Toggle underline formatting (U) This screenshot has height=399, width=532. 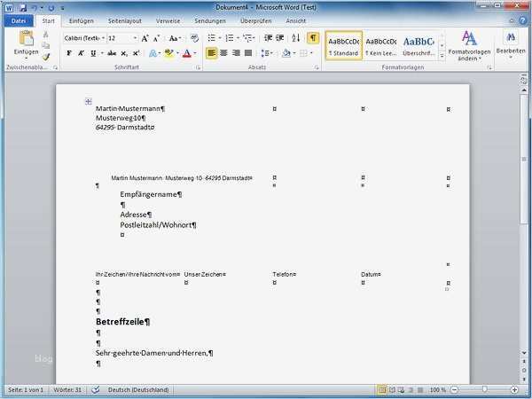[93, 53]
